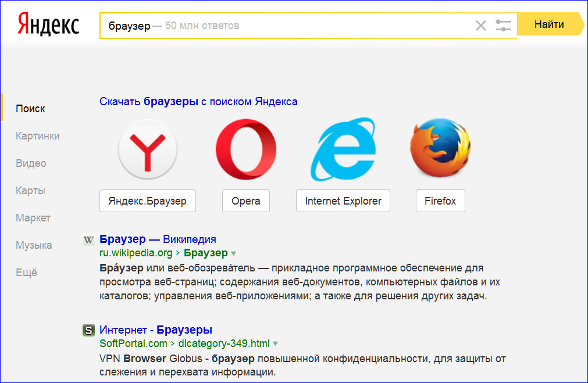Viewport: 588px width, 383px height.
Task: Click the Найти search button
Action: [x=550, y=24]
